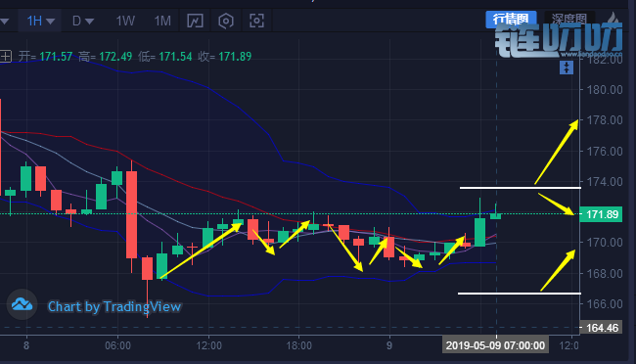
Task: Switch to the 深度图 tab
Action: pyautogui.click(x=569, y=19)
